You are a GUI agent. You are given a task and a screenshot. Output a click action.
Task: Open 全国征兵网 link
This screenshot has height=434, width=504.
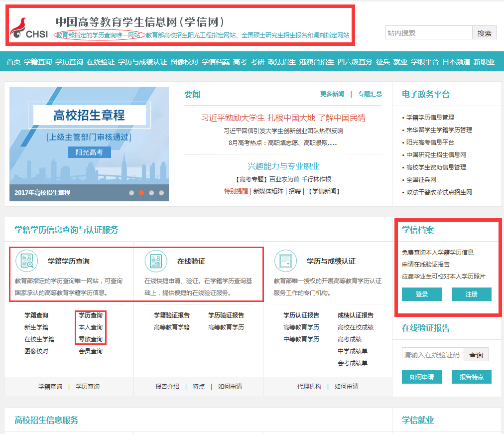(x=421, y=180)
